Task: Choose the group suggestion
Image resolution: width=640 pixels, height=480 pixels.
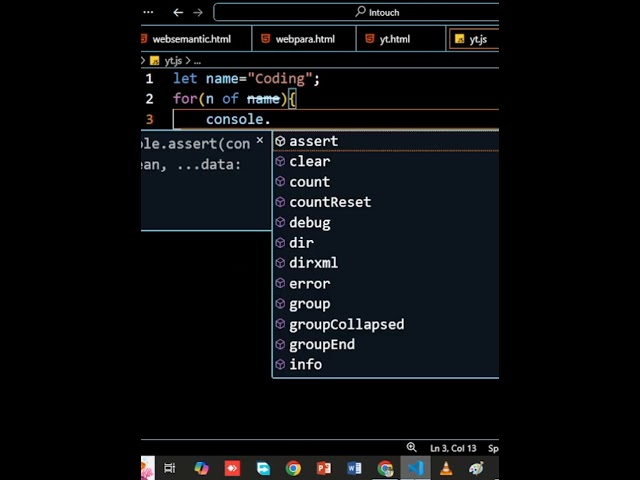Action: pos(386,304)
